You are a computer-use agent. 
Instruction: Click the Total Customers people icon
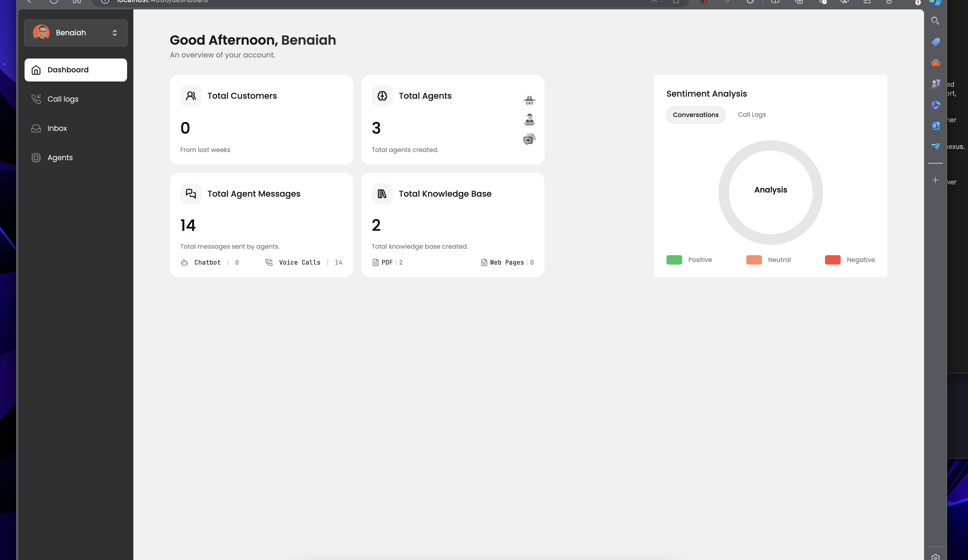click(191, 96)
